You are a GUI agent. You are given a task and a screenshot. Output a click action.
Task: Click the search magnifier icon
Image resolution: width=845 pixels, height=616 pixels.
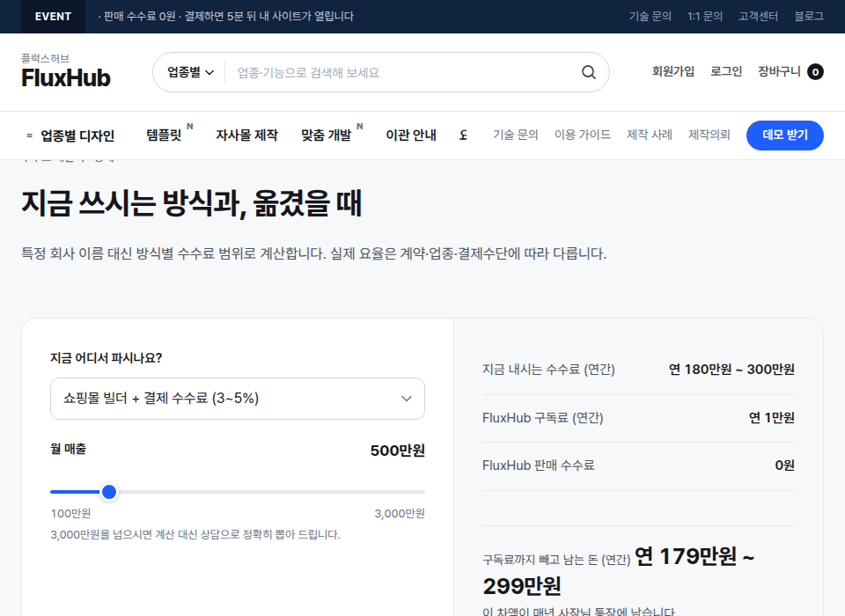coord(589,72)
